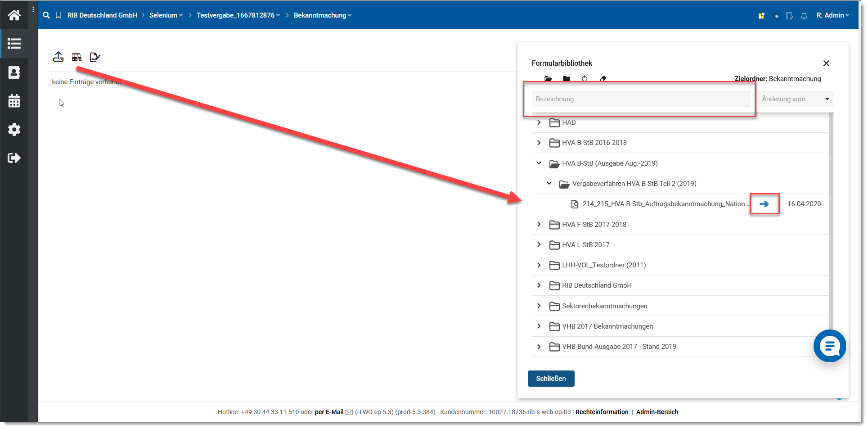Open the Änderung vom dropdown

(x=795, y=99)
